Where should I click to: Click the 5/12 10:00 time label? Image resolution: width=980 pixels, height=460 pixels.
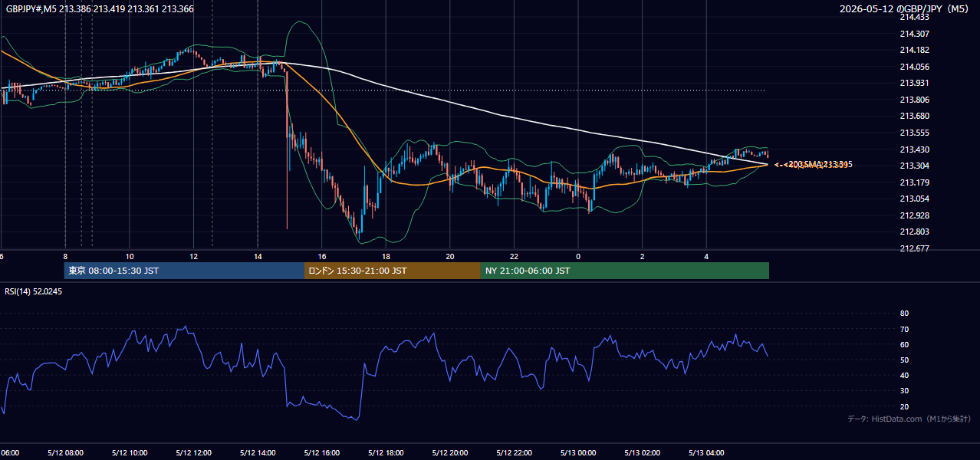pos(130,452)
